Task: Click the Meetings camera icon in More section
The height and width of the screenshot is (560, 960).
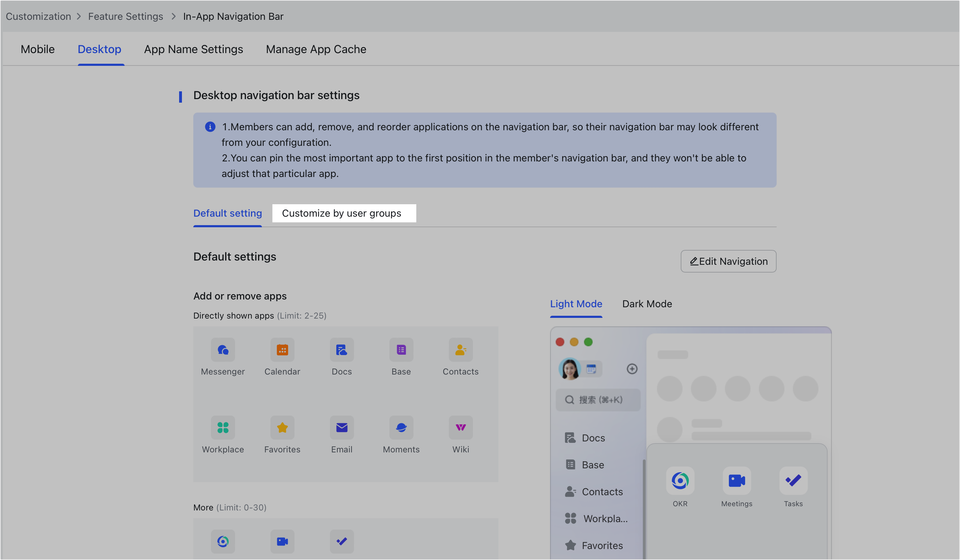Action: [282, 541]
